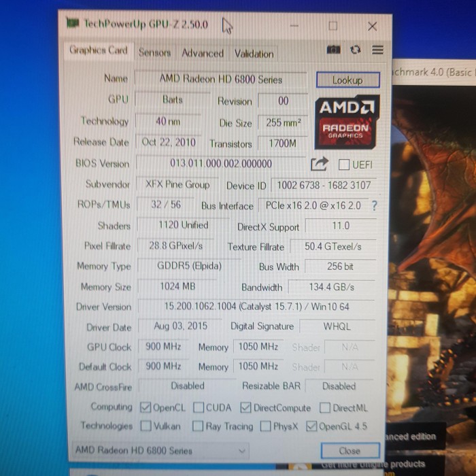Click the bus interface question mark icon
This screenshot has height=476, width=476.
click(x=374, y=205)
